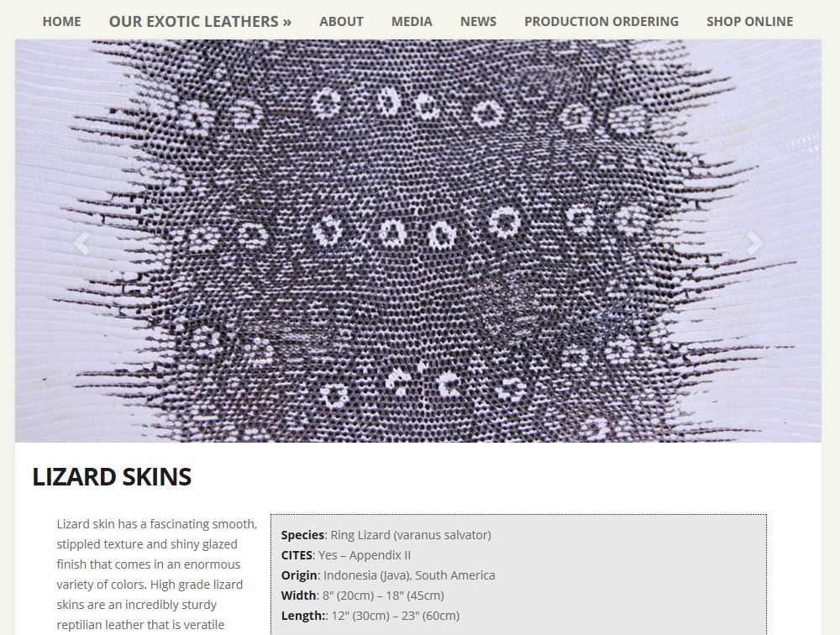Click the lizard skin slideshow image

pos(420,168)
